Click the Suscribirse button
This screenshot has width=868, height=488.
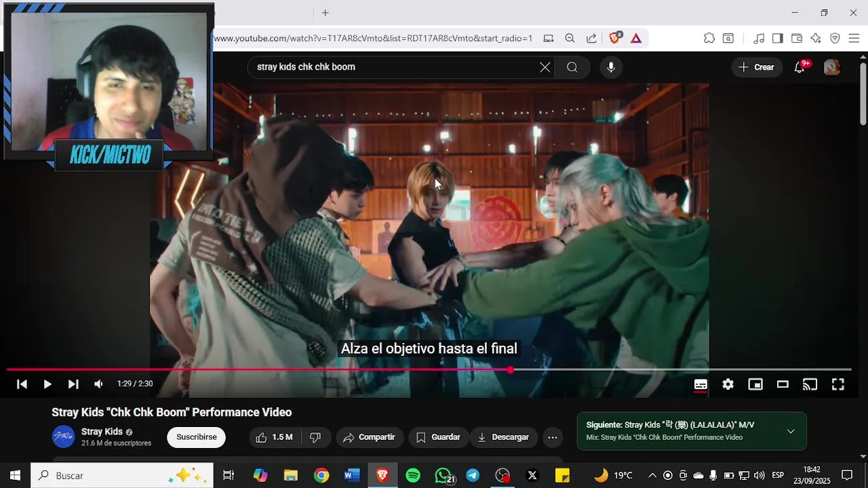click(x=197, y=437)
